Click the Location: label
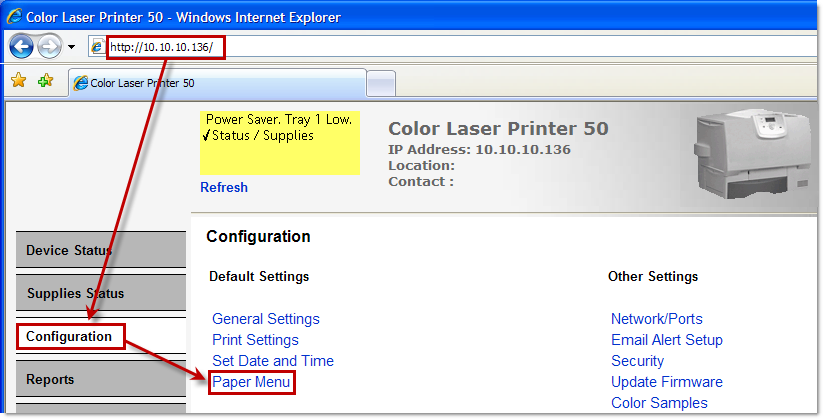The image size is (823, 419). tap(421, 165)
